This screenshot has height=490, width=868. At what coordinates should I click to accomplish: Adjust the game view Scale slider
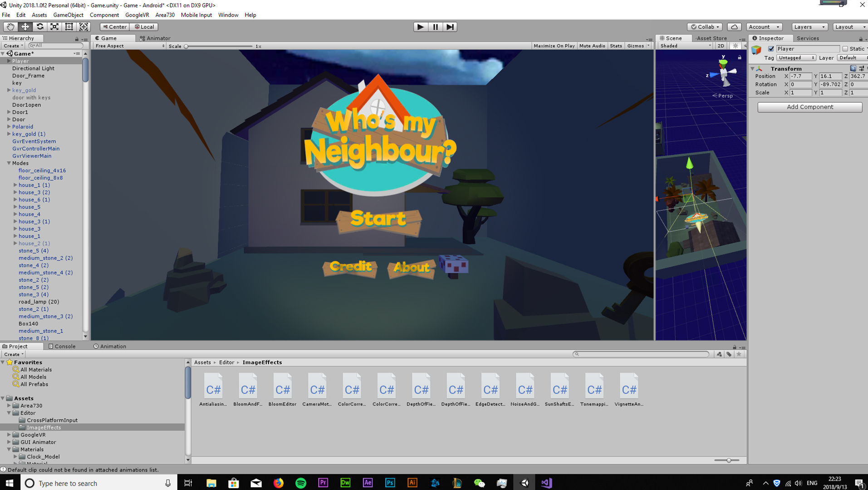coord(186,46)
